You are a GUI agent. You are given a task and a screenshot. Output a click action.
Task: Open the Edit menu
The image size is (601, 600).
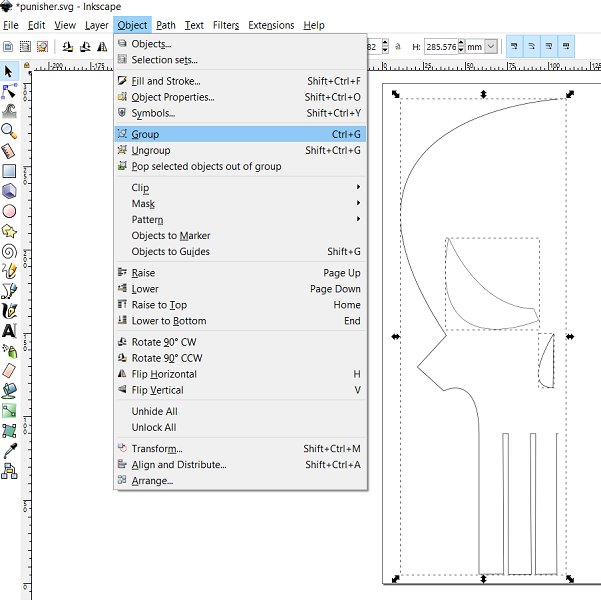36,25
